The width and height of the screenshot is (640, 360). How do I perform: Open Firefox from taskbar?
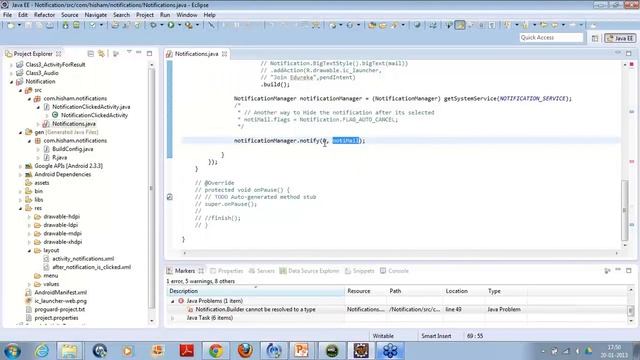click(x=245, y=351)
